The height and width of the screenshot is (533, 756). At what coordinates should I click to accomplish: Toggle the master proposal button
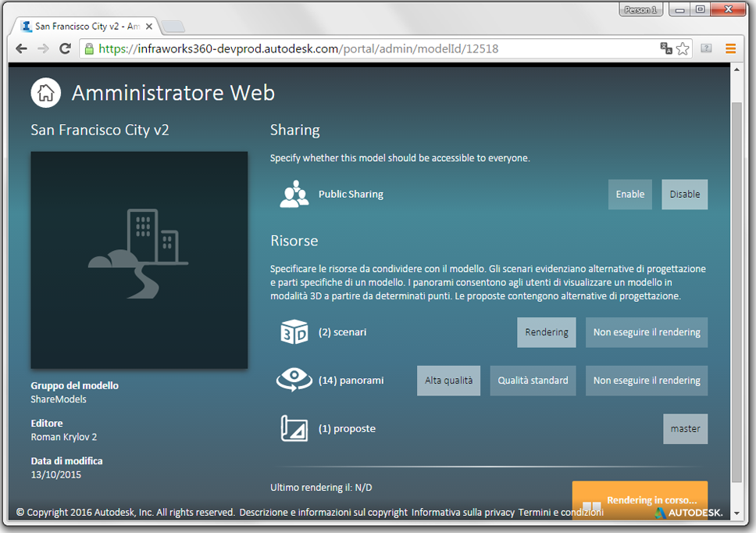tap(685, 429)
